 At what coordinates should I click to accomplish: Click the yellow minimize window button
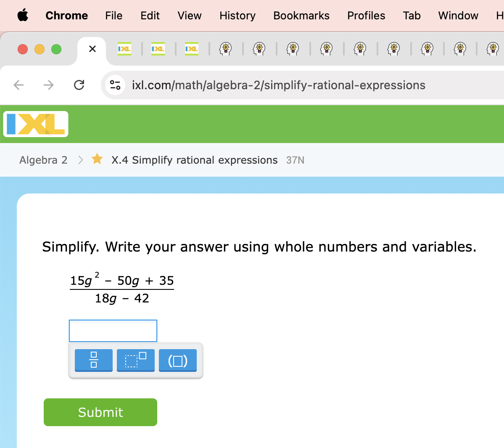coord(40,49)
